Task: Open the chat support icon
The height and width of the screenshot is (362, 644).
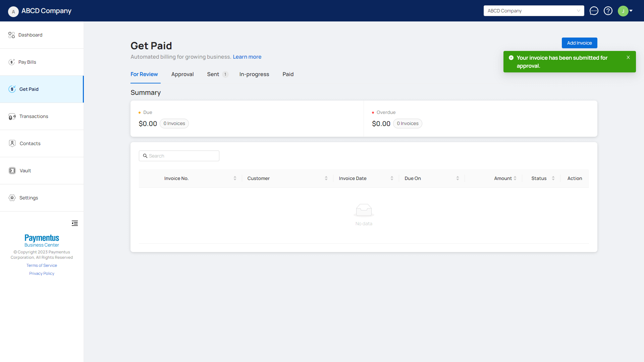Action: (x=594, y=11)
